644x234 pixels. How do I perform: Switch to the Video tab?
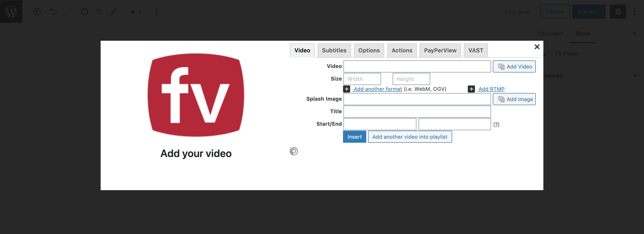(x=302, y=51)
